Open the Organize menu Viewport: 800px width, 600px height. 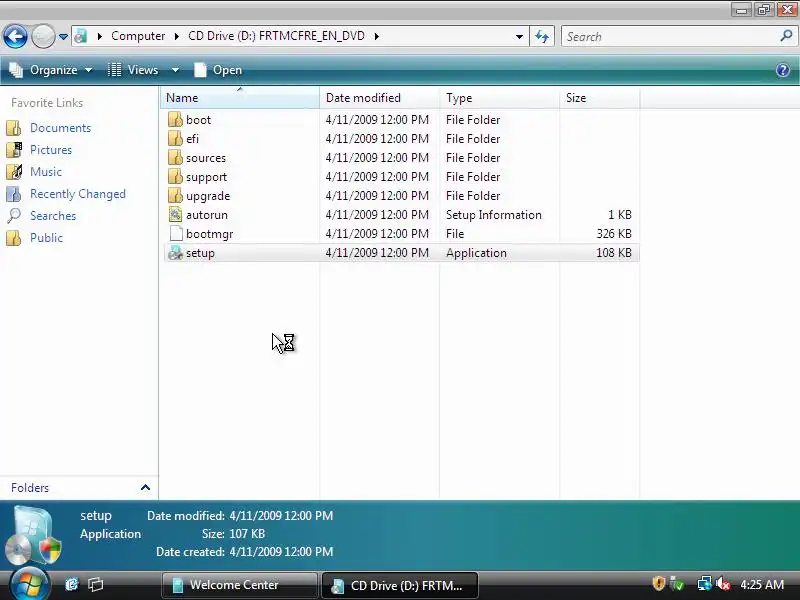pyautogui.click(x=51, y=70)
